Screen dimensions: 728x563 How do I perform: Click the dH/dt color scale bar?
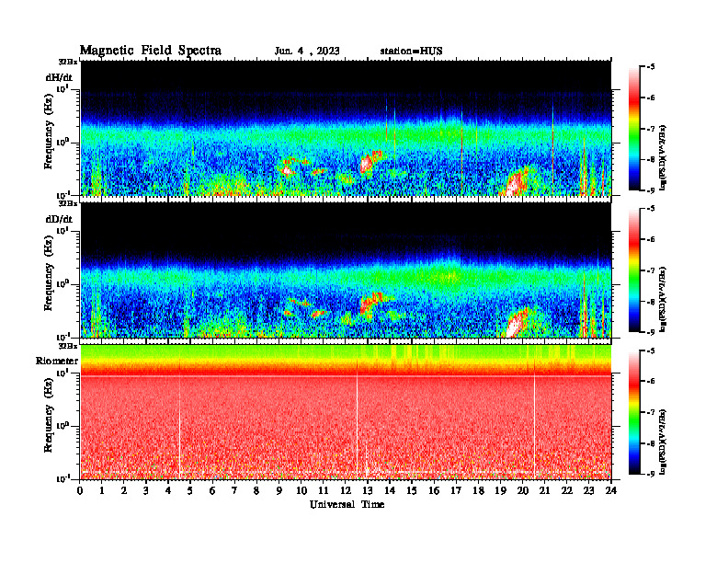tap(634, 129)
